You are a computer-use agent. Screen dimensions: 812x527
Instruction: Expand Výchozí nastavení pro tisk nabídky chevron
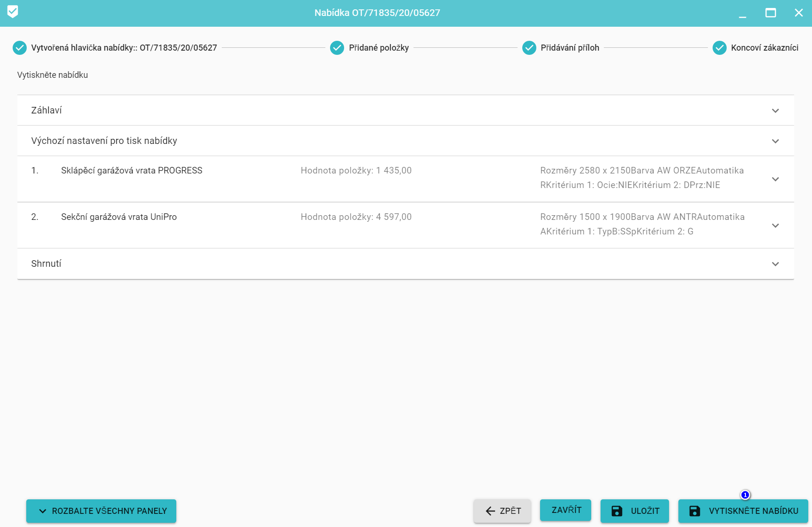pos(775,141)
